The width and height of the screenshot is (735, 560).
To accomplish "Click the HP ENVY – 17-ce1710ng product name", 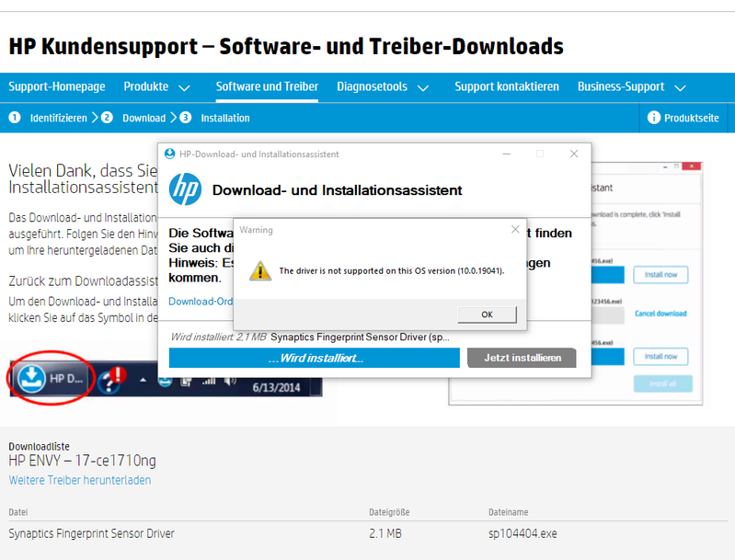I will point(82,461).
